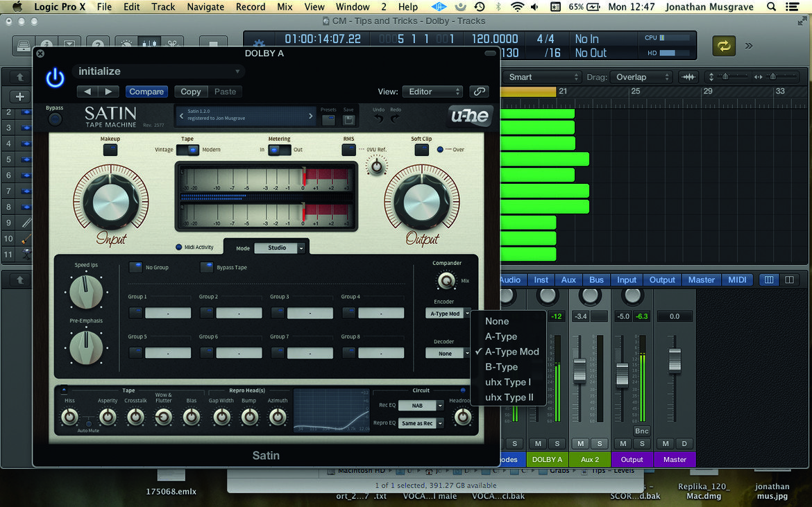Switch to the Bus mixer tab

pos(596,280)
